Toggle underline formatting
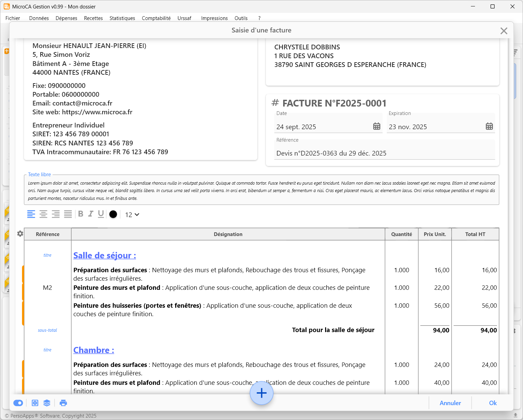This screenshot has height=420, width=523. [x=101, y=214]
